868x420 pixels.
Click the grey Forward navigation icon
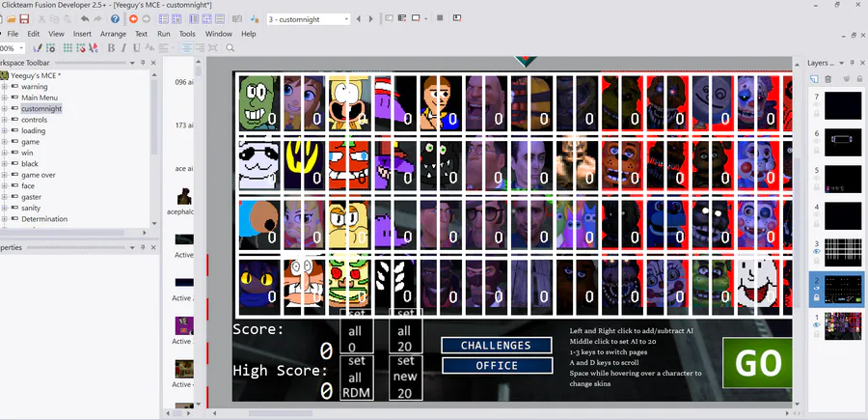147,19
